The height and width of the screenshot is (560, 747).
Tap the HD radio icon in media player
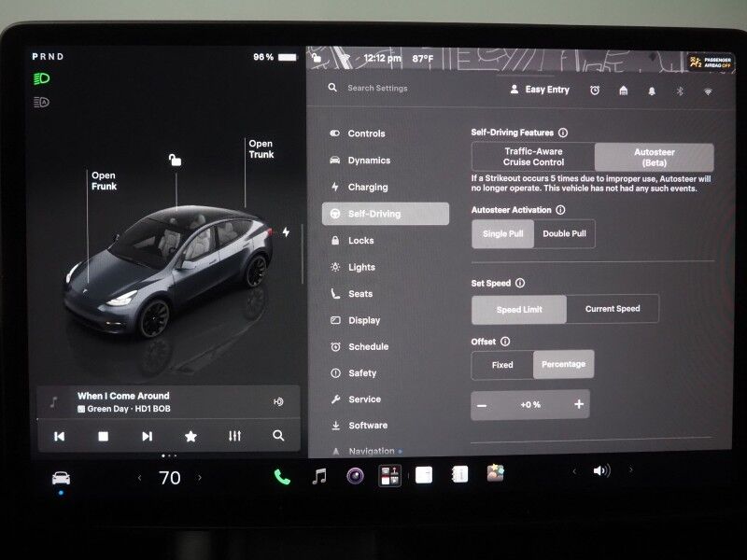pos(278,402)
